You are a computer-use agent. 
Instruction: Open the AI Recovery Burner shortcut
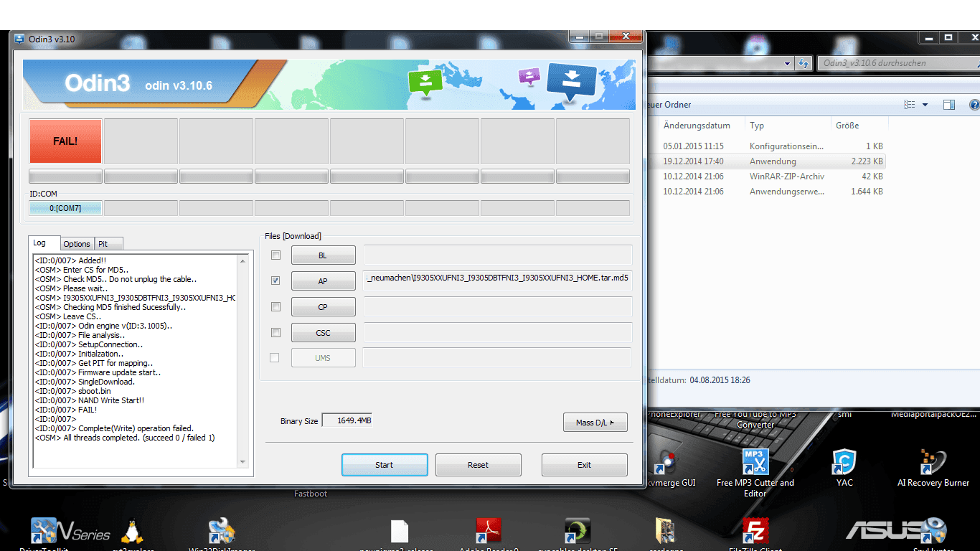[x=933, y=468]
